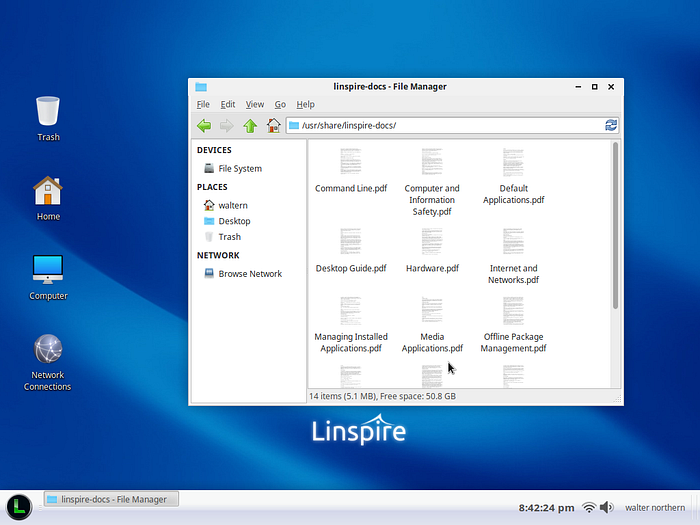Click the file view vertical scrollbar
The height and width of the screenshot is (525, 700).
pyautogui.click(x=615, y=225)
